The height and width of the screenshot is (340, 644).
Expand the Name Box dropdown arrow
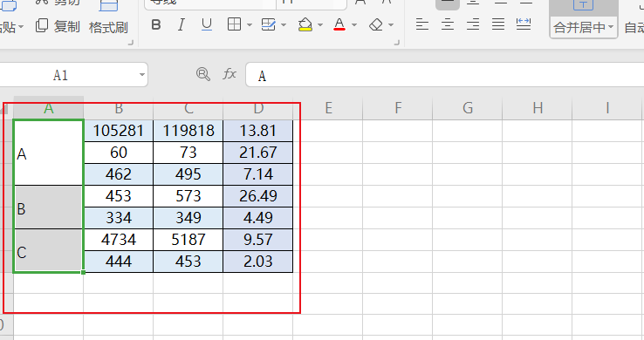141,75
